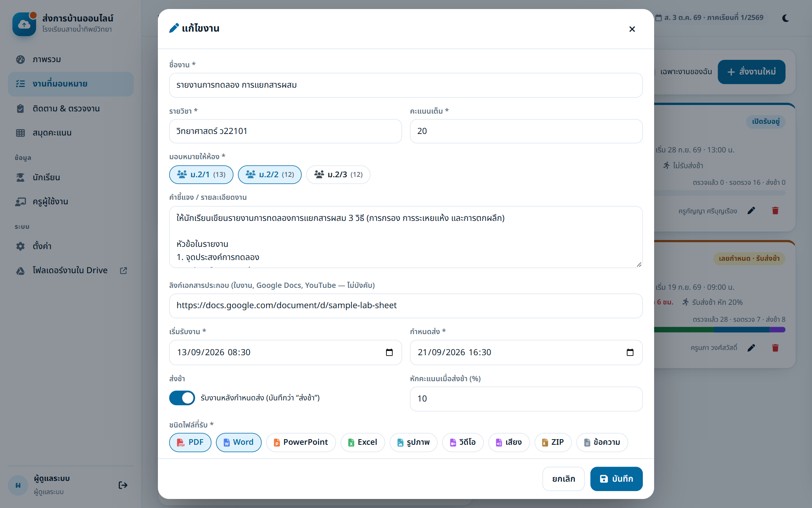The height and width of the screenshot is (508, 812).
Task: Open calendar picker for กำหนดส่ง date
Action: point(630,352)
